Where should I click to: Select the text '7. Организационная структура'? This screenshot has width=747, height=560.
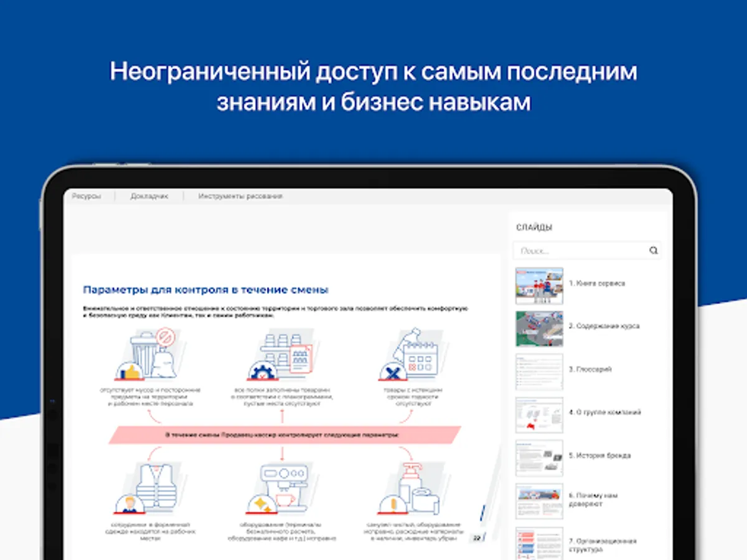coord(603,546)
